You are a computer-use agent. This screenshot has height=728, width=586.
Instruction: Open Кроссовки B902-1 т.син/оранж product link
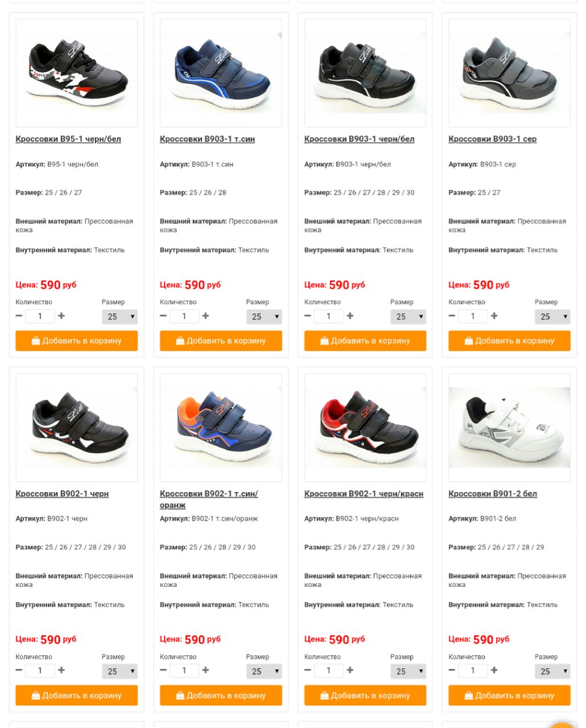(209, 499)
